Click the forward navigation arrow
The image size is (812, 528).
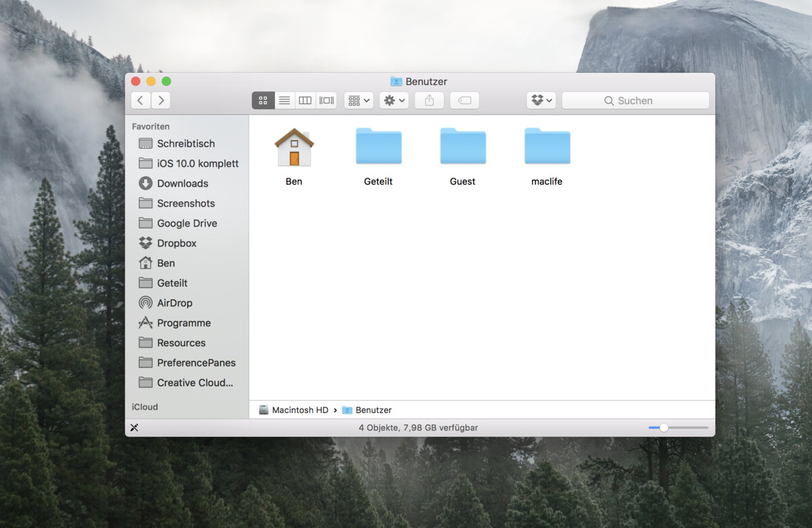(x=161, y=100)
